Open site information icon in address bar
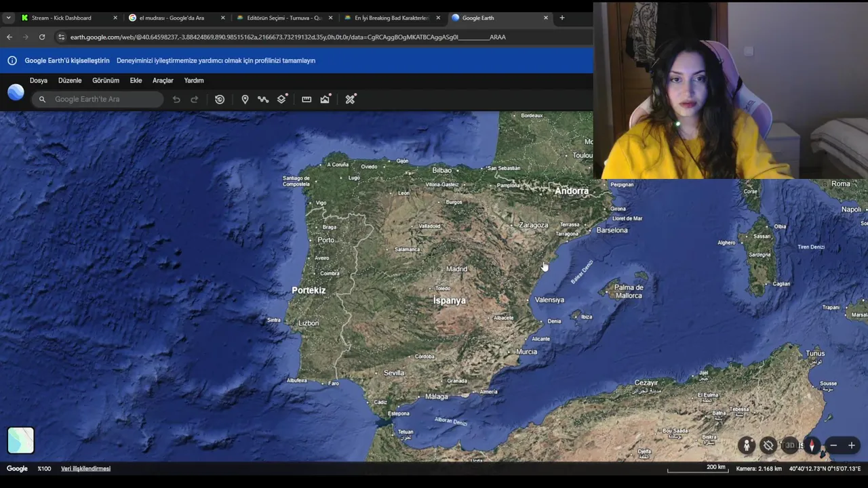 [x=61, y=37]
